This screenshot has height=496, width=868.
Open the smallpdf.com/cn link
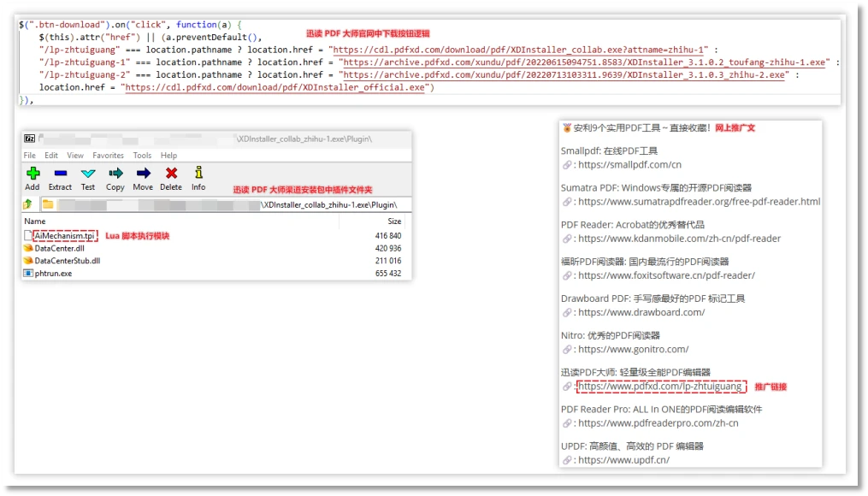[630, 164]
